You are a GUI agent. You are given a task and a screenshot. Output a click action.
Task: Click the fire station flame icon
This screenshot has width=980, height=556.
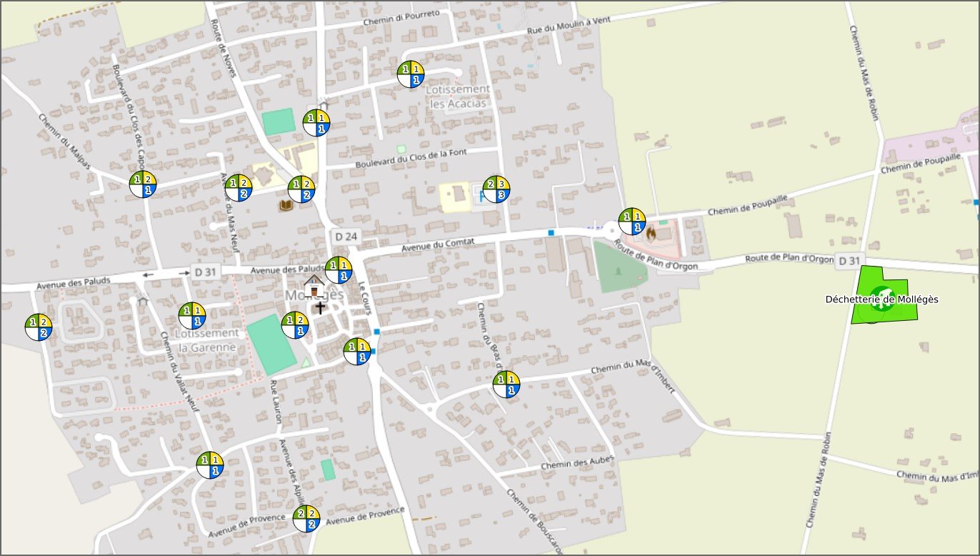click(x=651, y=232)
